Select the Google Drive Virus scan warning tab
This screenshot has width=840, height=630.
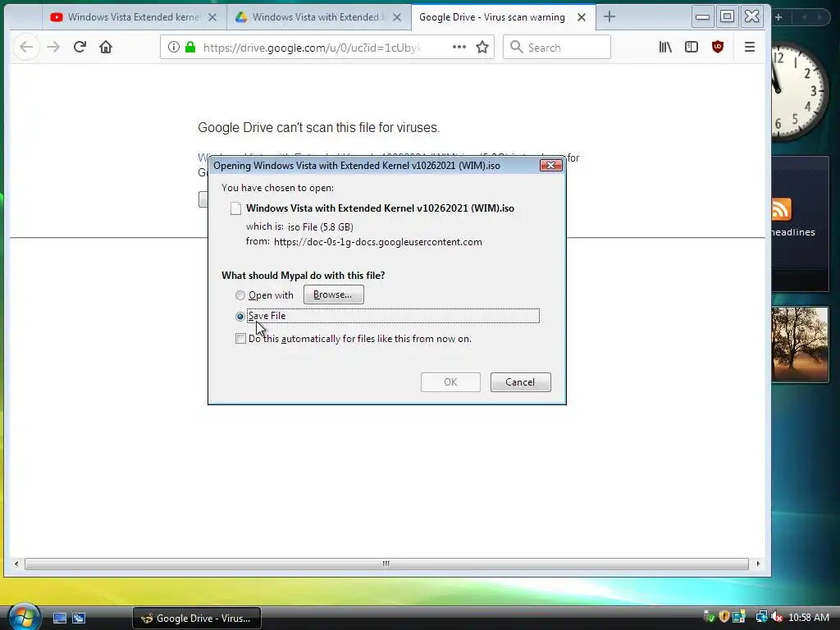coord(492,17)
